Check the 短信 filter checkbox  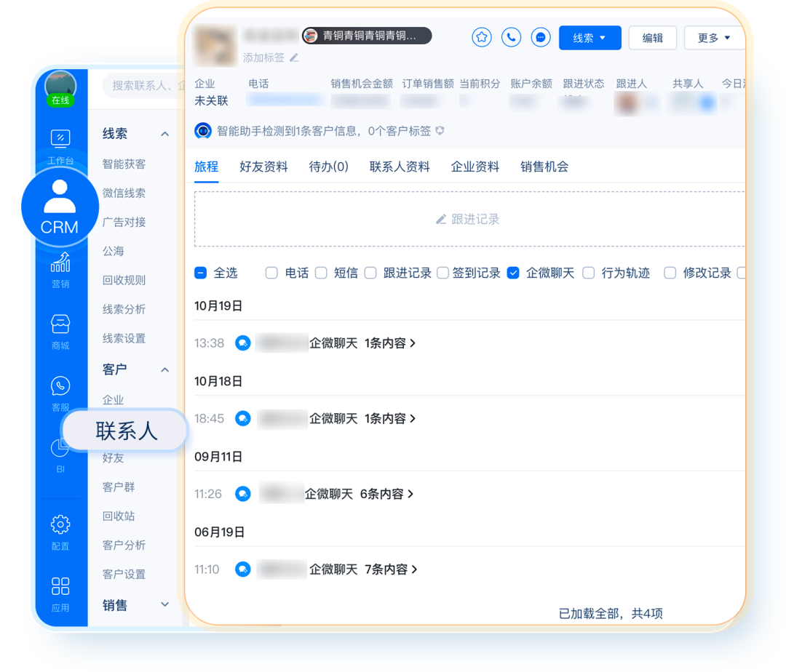(321, 273)
